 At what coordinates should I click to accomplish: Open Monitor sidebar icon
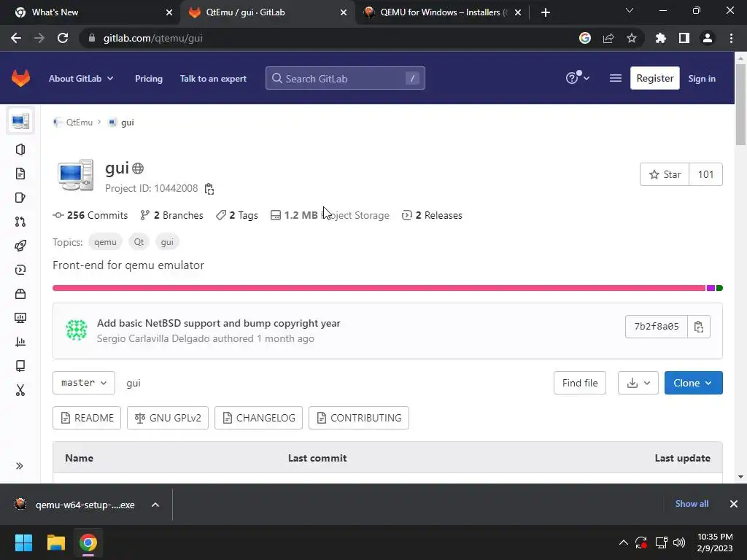tap(20, 318)
